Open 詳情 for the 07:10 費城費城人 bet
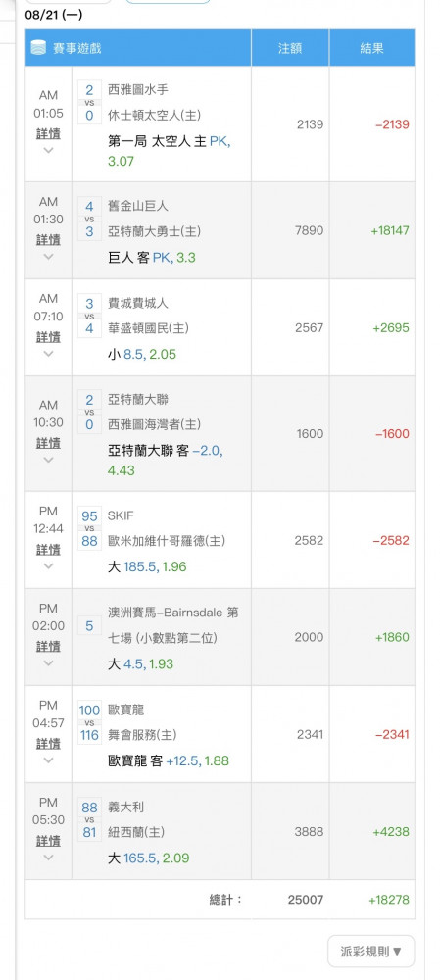440x980 pixels. click(48, 337)
